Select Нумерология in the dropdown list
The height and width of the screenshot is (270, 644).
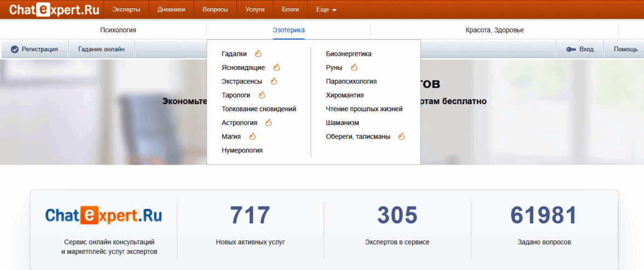tap(242, 150)
